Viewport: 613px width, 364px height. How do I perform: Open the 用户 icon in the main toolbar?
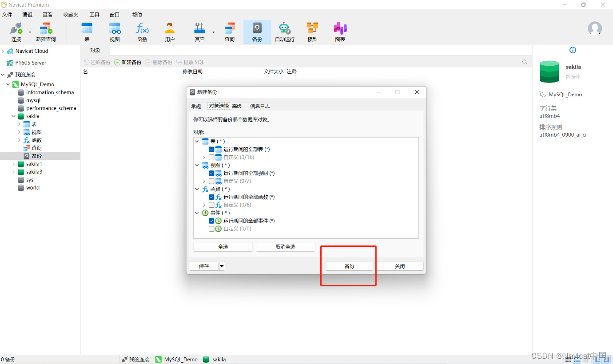click(x=170, y=28)
